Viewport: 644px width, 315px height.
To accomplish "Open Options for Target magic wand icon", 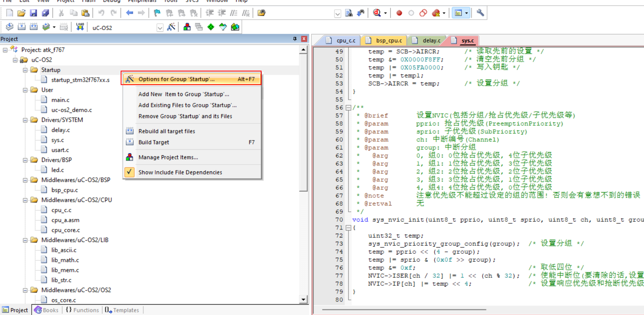I will 171,27.
